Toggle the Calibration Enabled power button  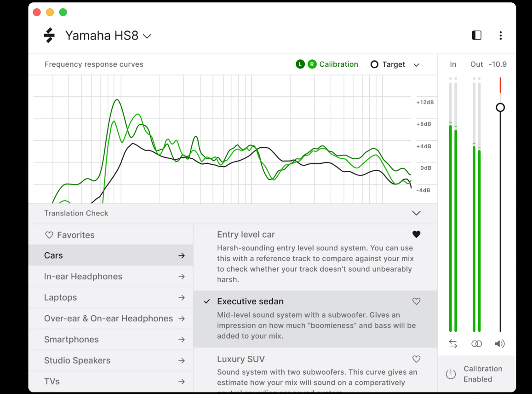click(x=451, y=374)
